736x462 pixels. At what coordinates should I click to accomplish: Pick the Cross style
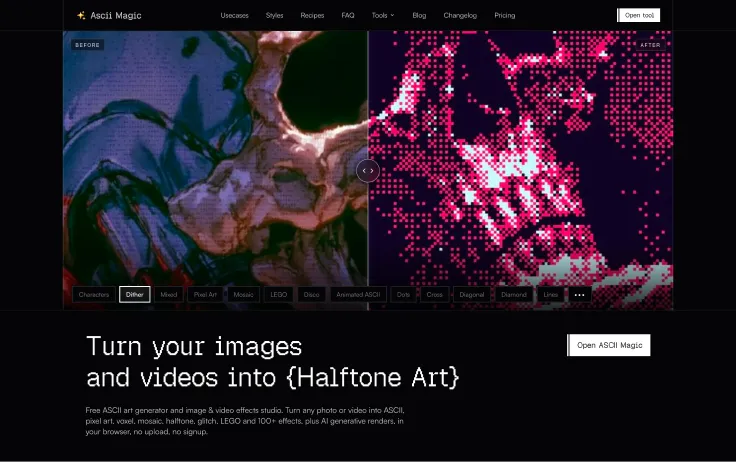coord(435,295)
